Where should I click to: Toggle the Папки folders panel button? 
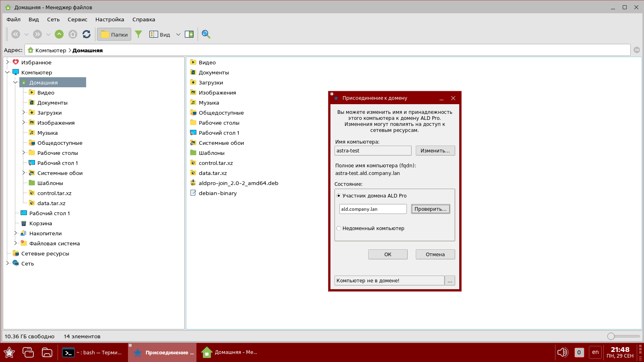(x=114, y=35)
